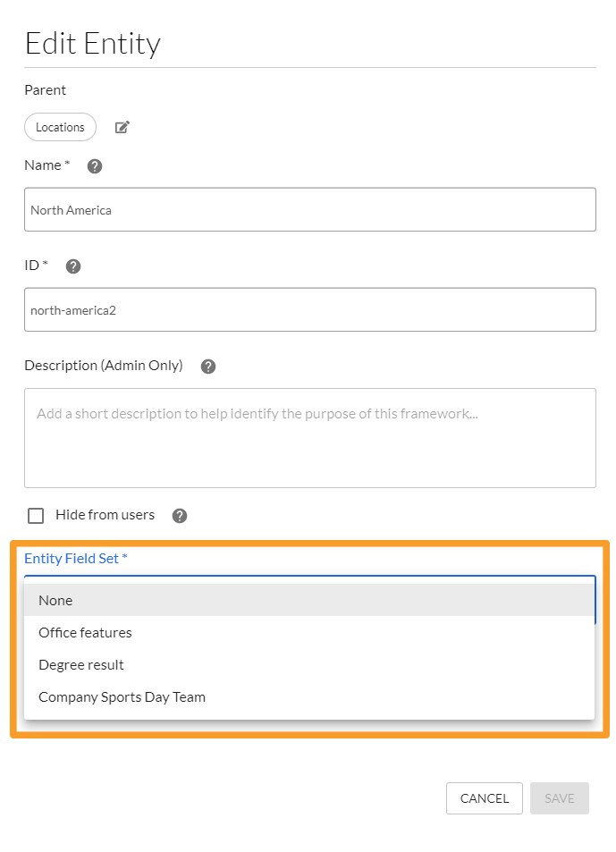Screen dimensions: 616x852
Task: Click the Entity Field Set label
Action: click(x=75, y=558)
